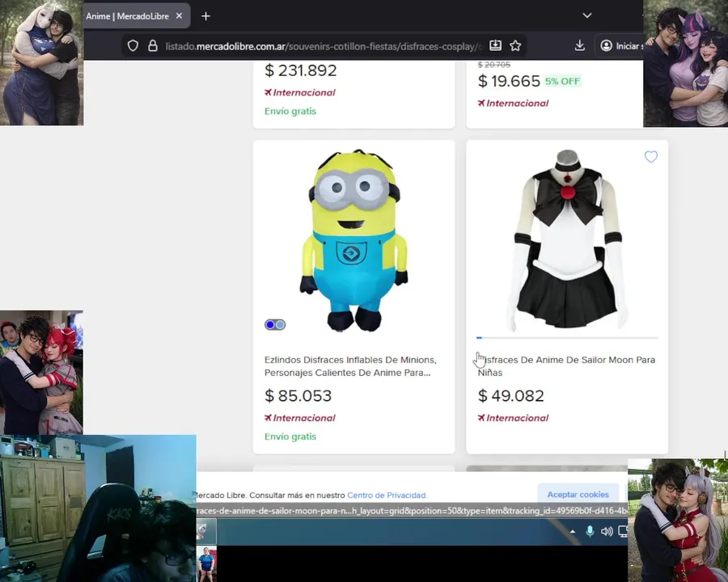This screenshot has height=582, width=728.
Task: Click the taskbar display/network monitor icon
Action: point(623,531)
